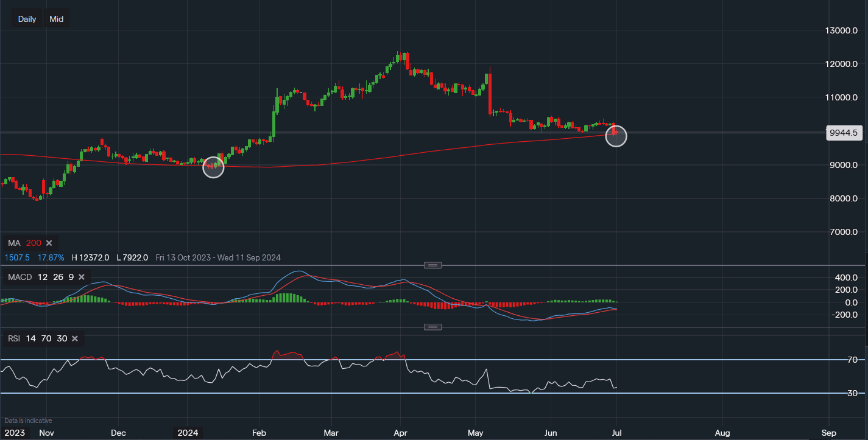Click the 13000.0 price axis label
Image resolution: width=868 pixels, height=440 pixels.
pyautogui.click(x=843, y=30)
